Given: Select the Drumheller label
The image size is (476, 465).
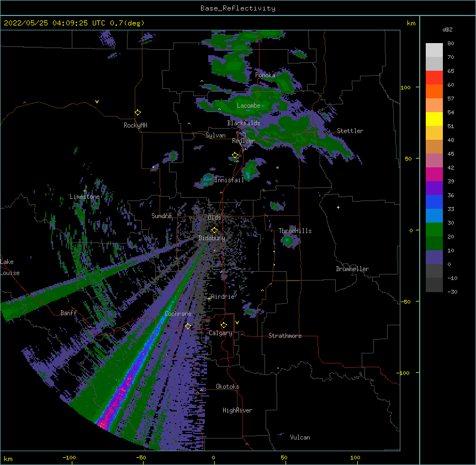Looking at the screenshot, I should [x=352, y=269].
